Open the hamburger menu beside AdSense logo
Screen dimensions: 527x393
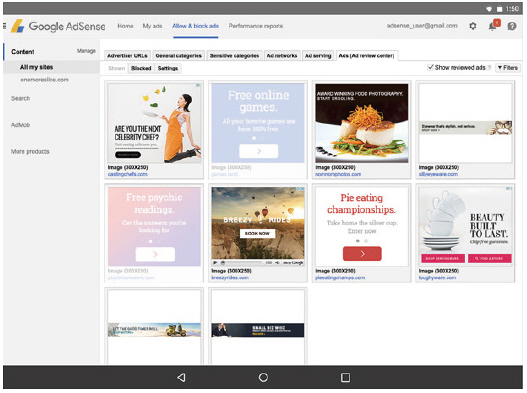click(x=5, y=26)
